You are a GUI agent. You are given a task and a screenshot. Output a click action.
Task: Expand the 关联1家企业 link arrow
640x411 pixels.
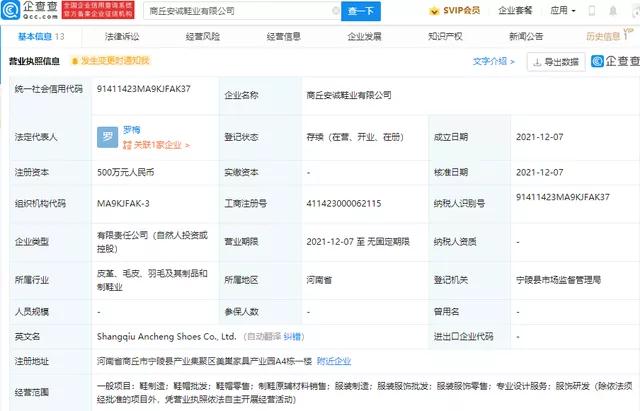pos(157,145)
